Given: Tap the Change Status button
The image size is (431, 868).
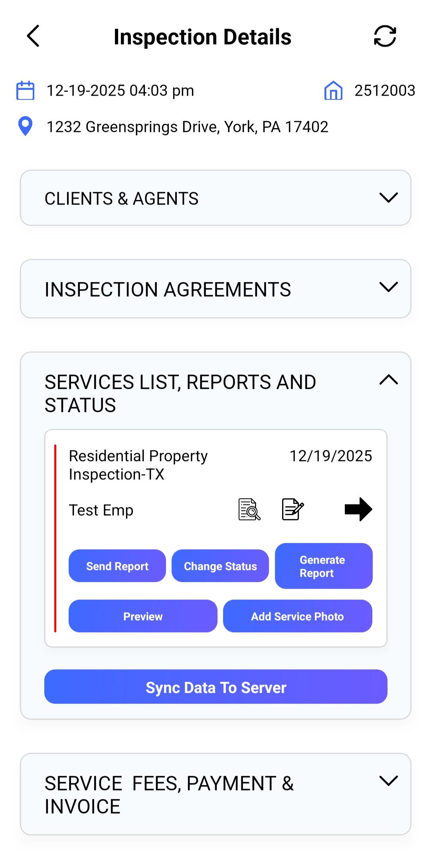Looking at the screenshot, I should (220, 566).
